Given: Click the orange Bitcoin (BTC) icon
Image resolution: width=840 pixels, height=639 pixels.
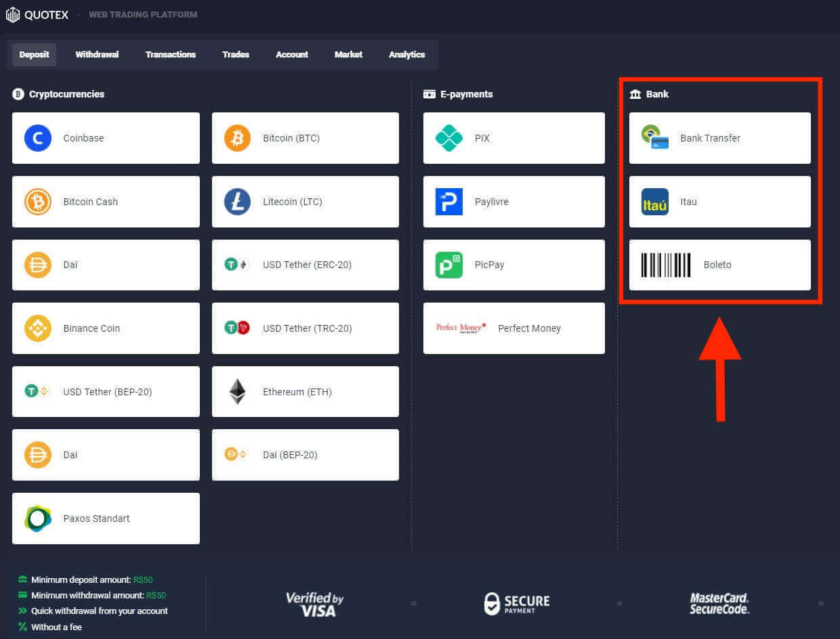Looking at the screenshot, I should click(237, 138).
